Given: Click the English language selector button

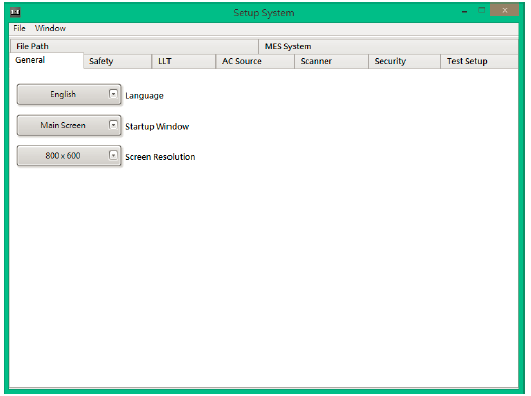Looking at the screenshot, I should [69, 94].
